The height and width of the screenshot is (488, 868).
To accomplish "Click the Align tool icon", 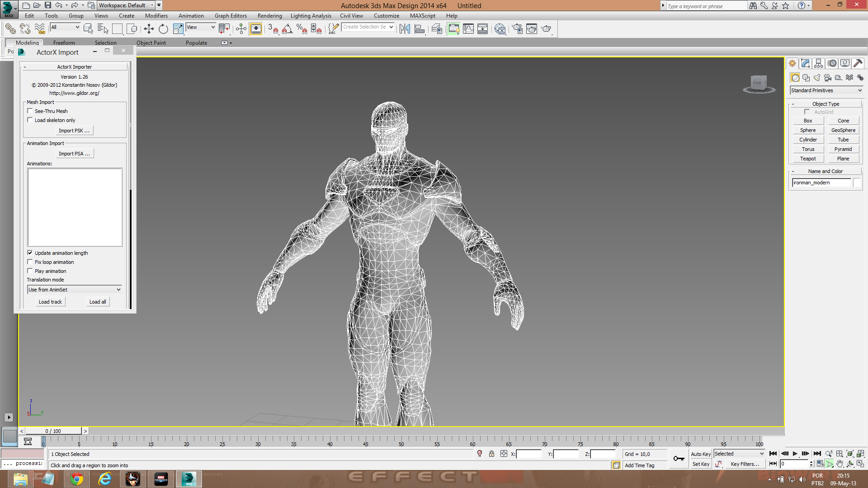I will pyautogui.click(x=420, y=29).
